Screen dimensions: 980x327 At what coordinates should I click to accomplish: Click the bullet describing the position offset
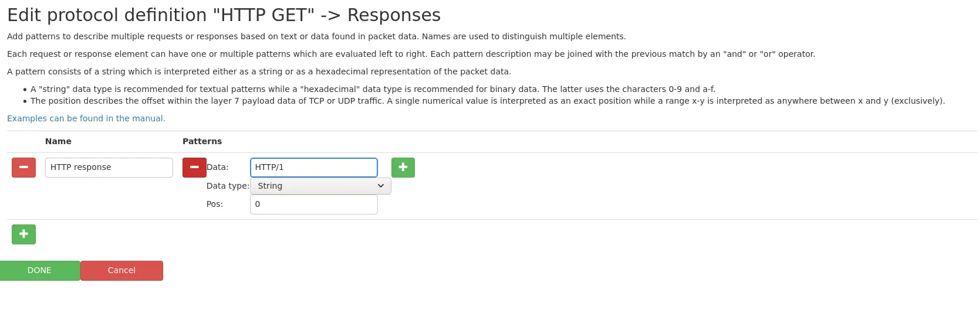[487, 101]
